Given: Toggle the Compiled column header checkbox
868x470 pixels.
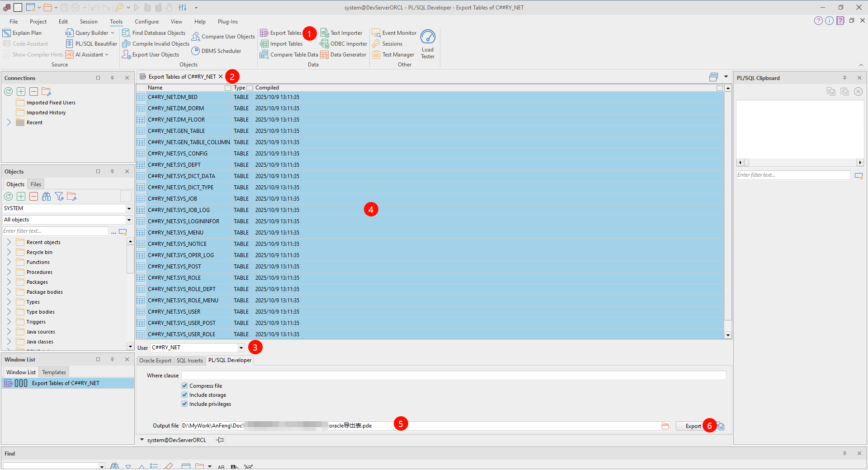Looking at the screenshot, I should (720, 88).
